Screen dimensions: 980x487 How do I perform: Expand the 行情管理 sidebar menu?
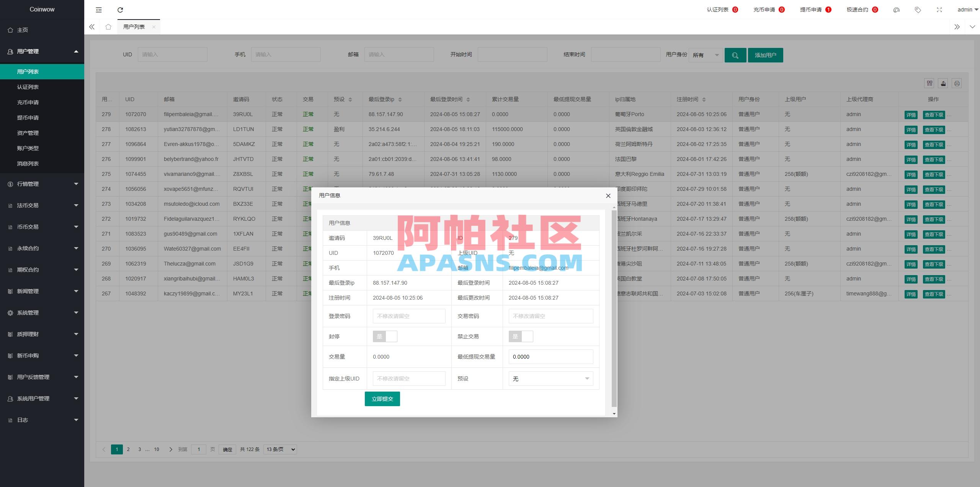42,184
